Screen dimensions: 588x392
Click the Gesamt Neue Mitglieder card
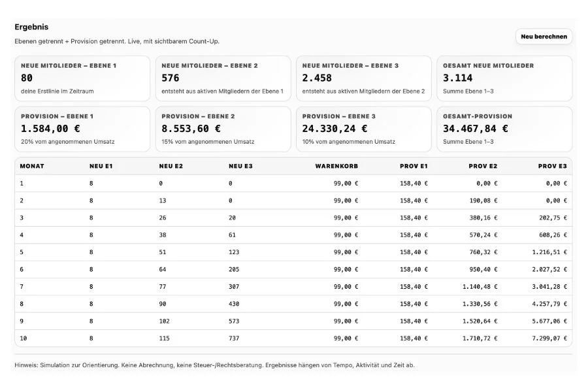[504, 78]
